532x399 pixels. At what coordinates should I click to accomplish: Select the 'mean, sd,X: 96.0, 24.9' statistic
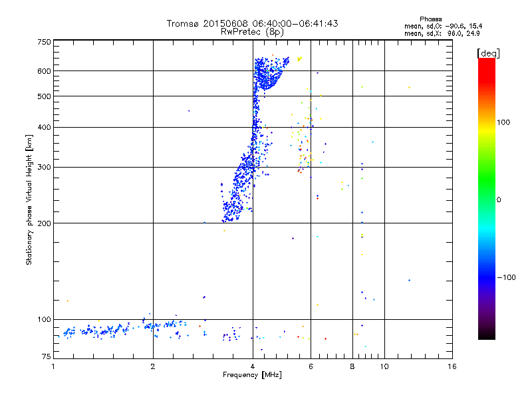coord(442,34)
